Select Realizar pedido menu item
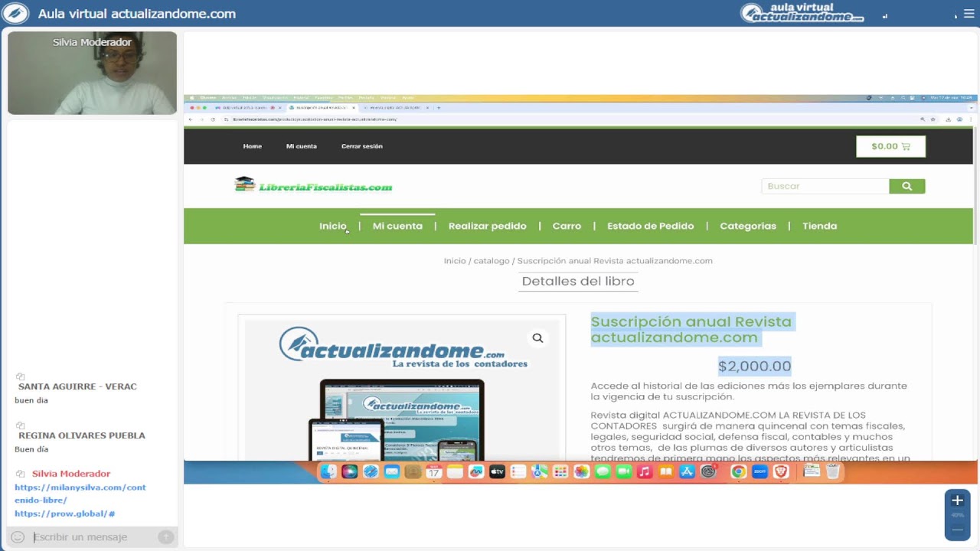The height and width of the screenshot is (551, 980). click(x=488, y=226)
